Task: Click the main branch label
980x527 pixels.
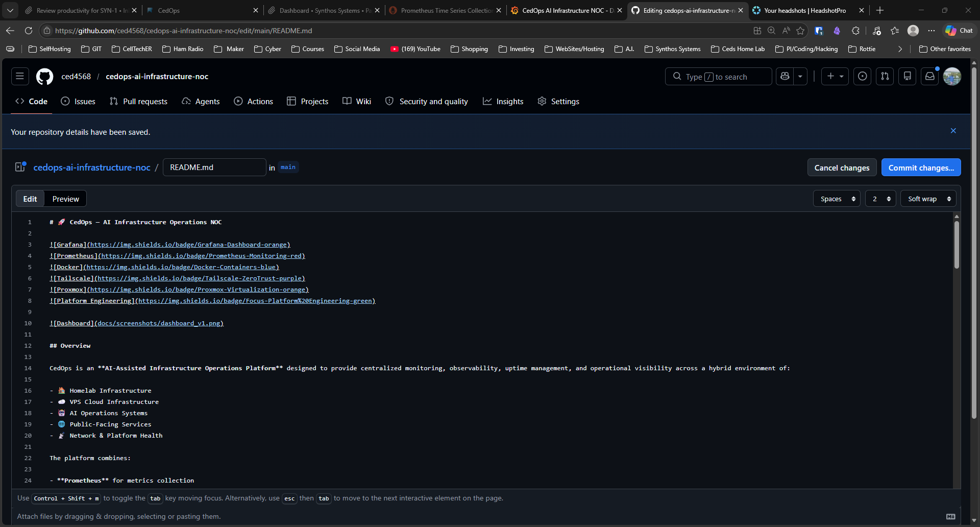Action: pos(288,167)
